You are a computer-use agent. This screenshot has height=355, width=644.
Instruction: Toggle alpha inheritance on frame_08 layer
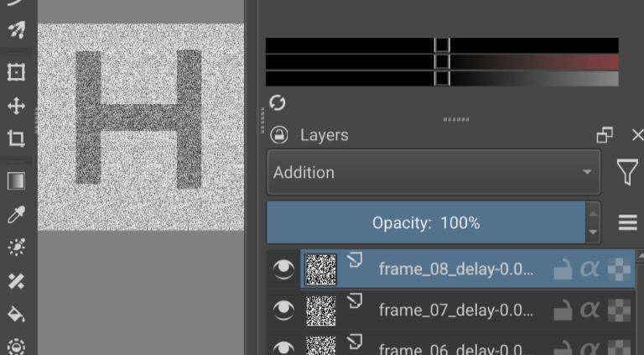(589, 269)
